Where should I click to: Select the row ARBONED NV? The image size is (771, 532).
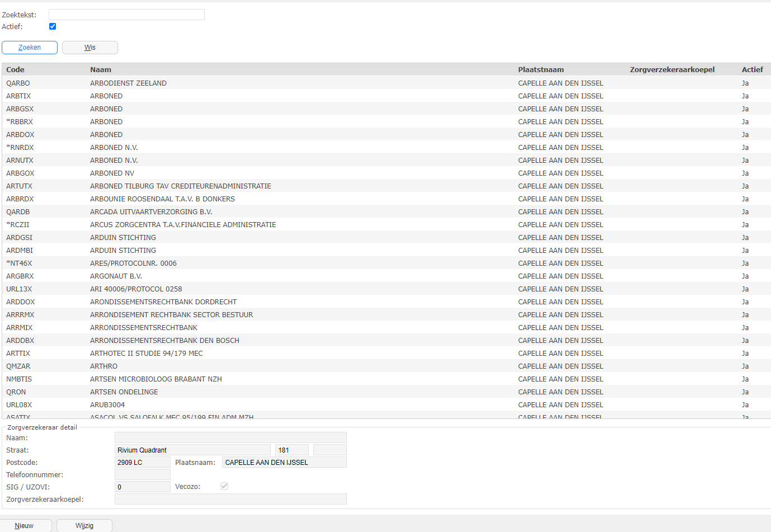coord(386,173)
